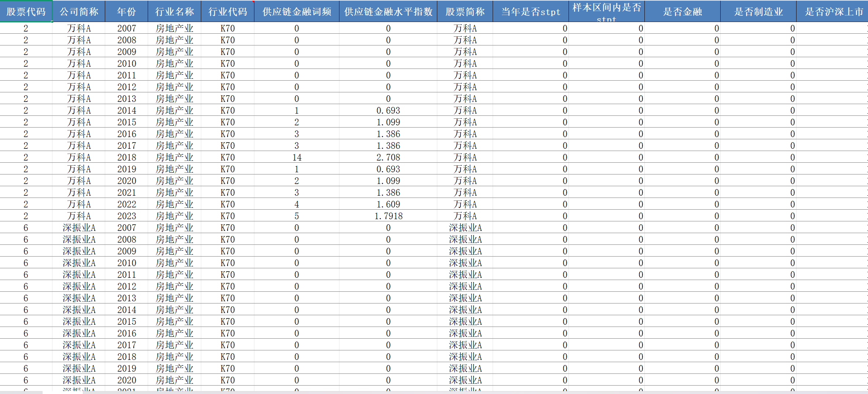Click the 2007 year cell for 深振业A
The width and height of the screenshot is (868, 394).
click(x=126, y=228)
